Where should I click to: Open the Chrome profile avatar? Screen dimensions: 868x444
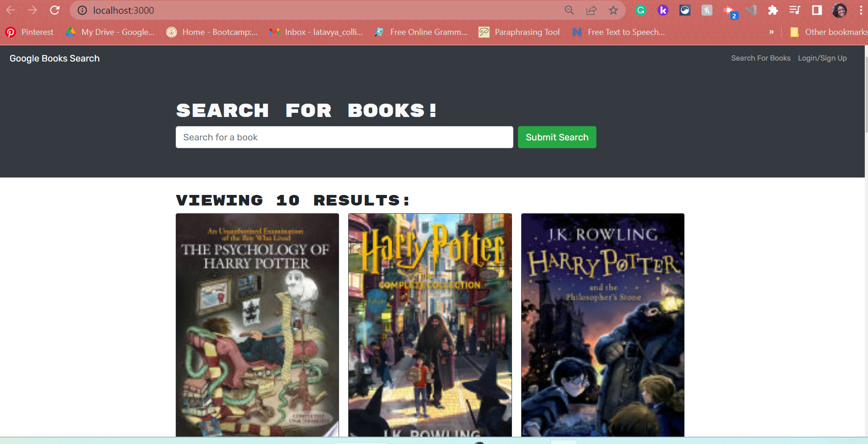coord(840,10)
